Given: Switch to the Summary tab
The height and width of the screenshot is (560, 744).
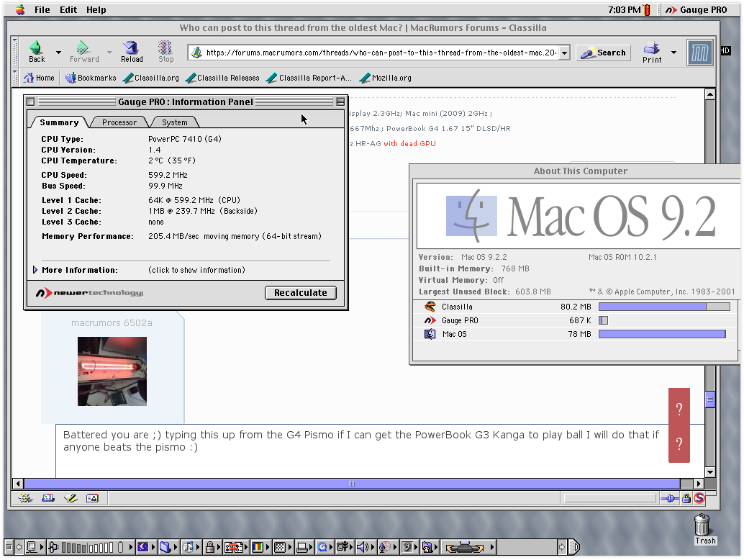Looking at the screenshot, I should (59, 122).
